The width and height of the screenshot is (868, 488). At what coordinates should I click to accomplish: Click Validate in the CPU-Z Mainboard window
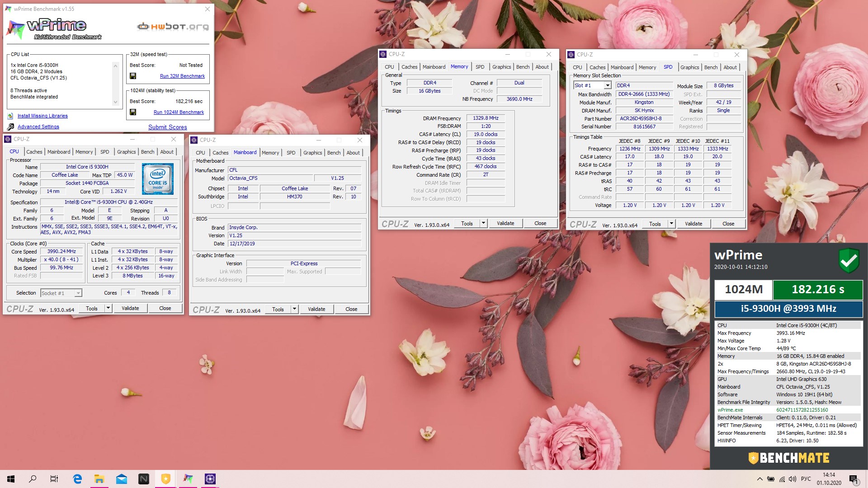pos(316,309)
